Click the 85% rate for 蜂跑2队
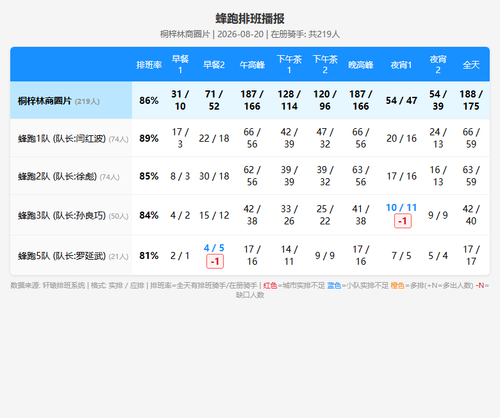Screen dimensions: 500x418 149,176
